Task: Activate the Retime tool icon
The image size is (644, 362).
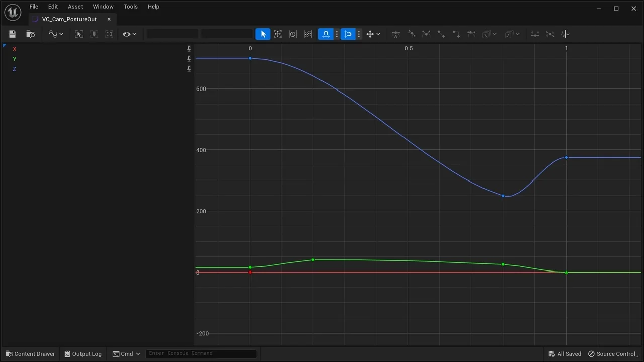Action: coord(293,34)
